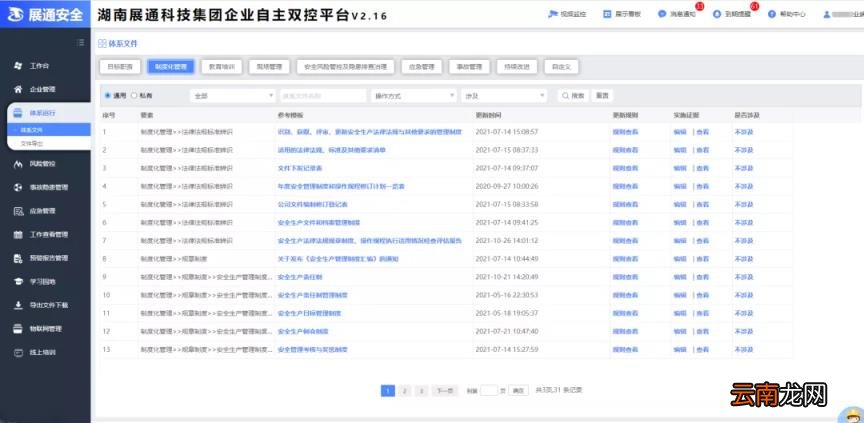Open the 体系文件 submenu item

click(x=49, y=130)
